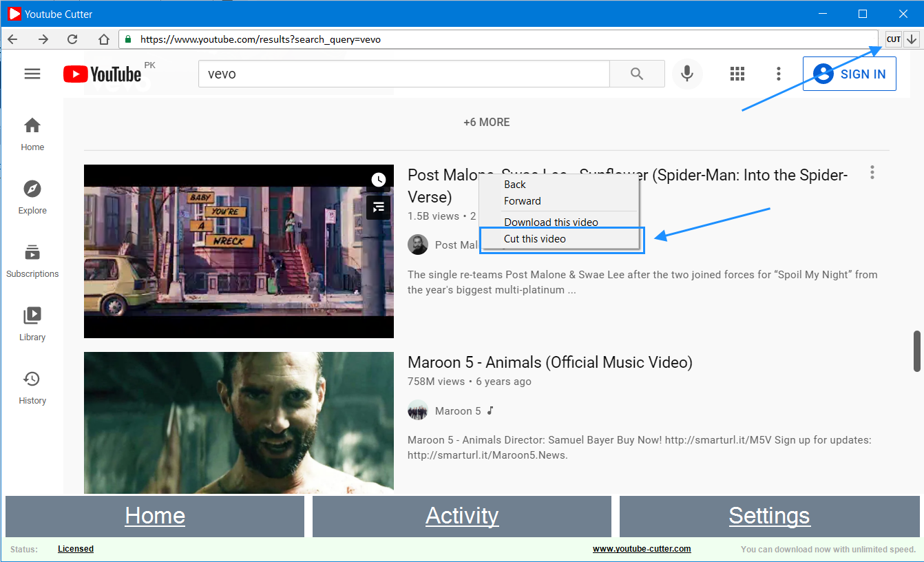Open Post Malone Sunflower video title
Screen dimensions: 924x562
pos(628,186)
